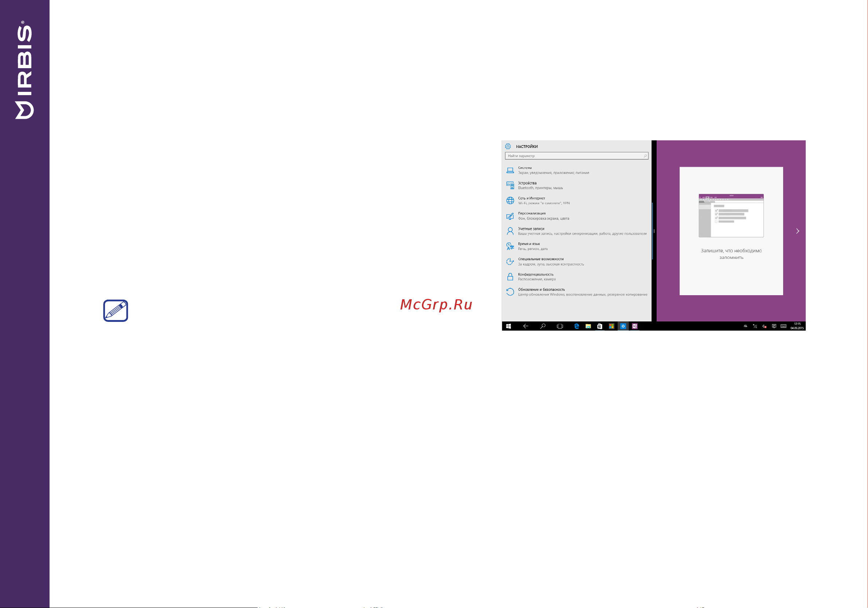
Task: Open Task View in the taskbar
Action: pos(560,326)
